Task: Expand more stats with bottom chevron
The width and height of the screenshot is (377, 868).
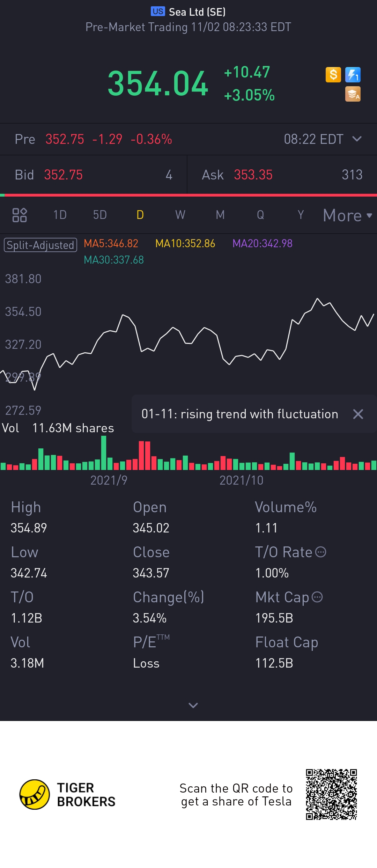Action: (193, 705)
